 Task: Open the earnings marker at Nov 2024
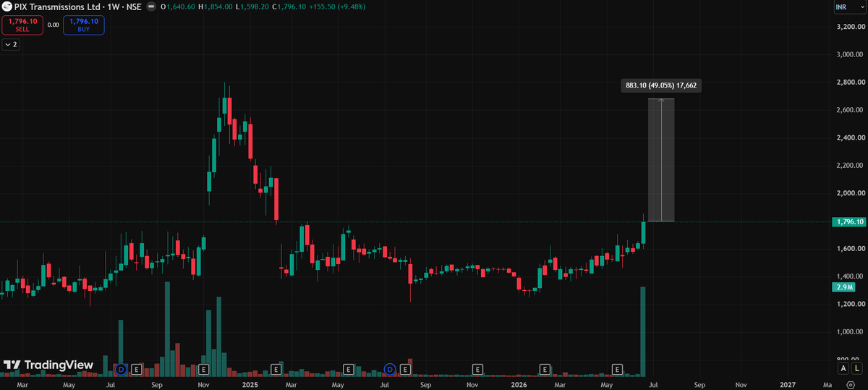203,369
